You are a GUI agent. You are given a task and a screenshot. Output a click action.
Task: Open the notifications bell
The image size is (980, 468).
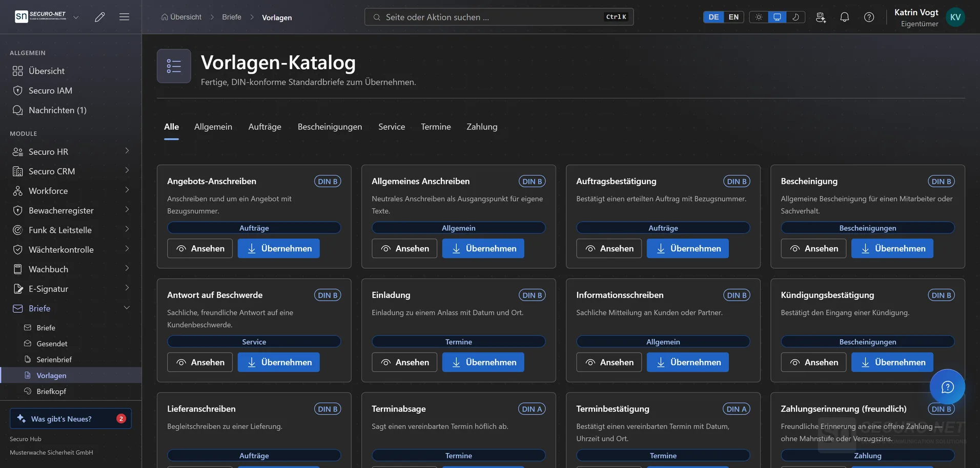[845, 17]
